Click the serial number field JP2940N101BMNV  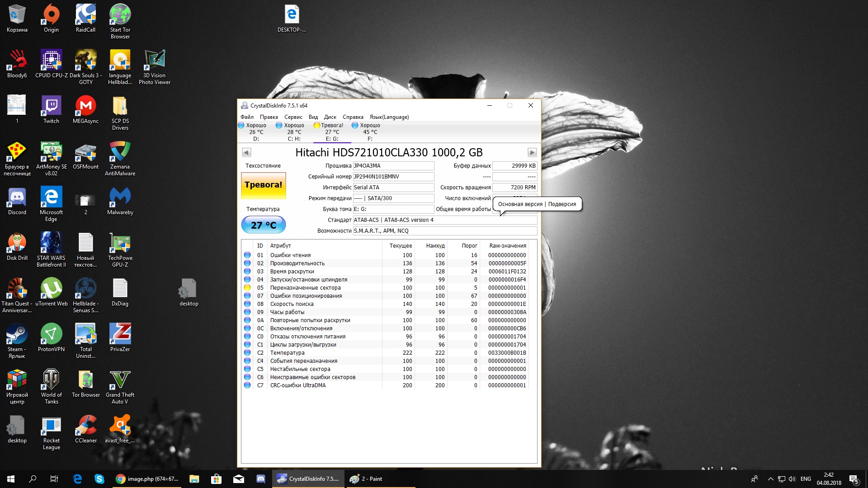click(393, 177)
